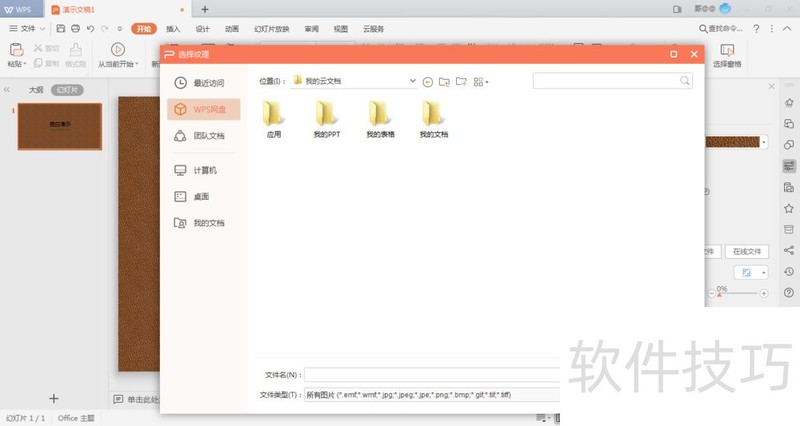
Task: Select slide 1 thumbnail
Action: click(x=60, y=126)
